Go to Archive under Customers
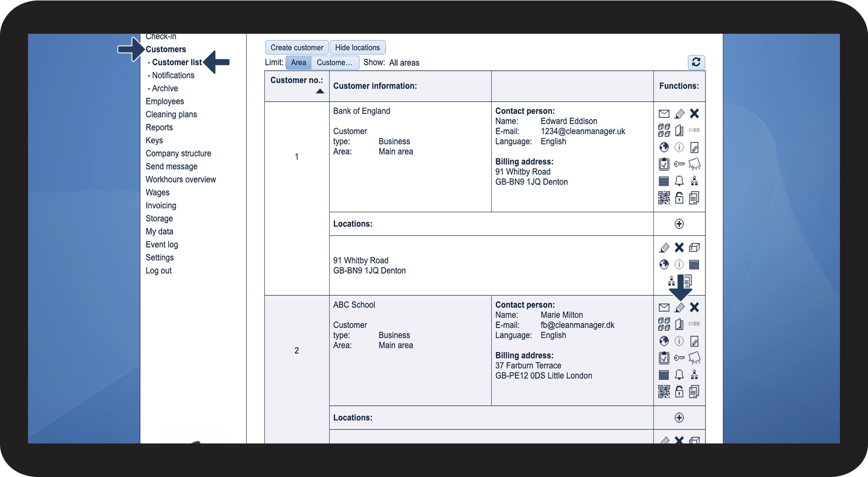 (x=165, y=88)
